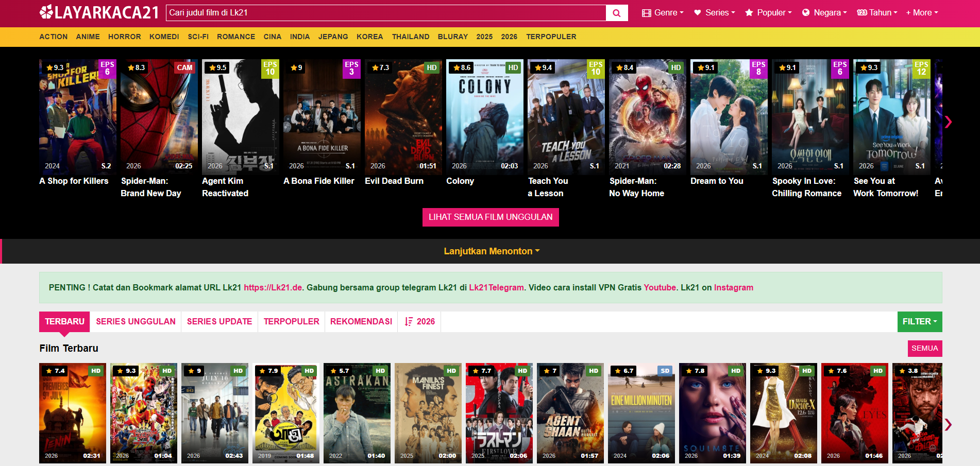Switch to the SERIES UPDATE tab

pyautogui.click(x=219, y=322)
